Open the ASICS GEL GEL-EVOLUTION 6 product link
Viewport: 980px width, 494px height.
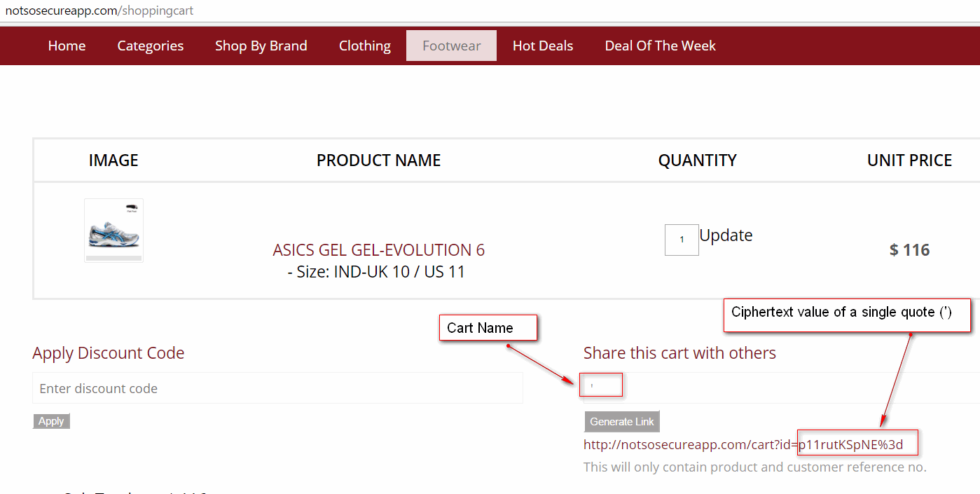point(378,250)
